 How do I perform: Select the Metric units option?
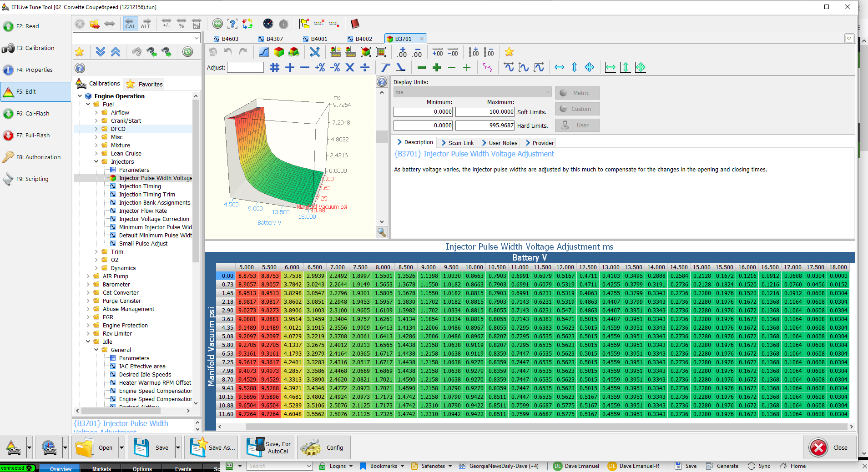pyautogui.click(x=577, y=93)
